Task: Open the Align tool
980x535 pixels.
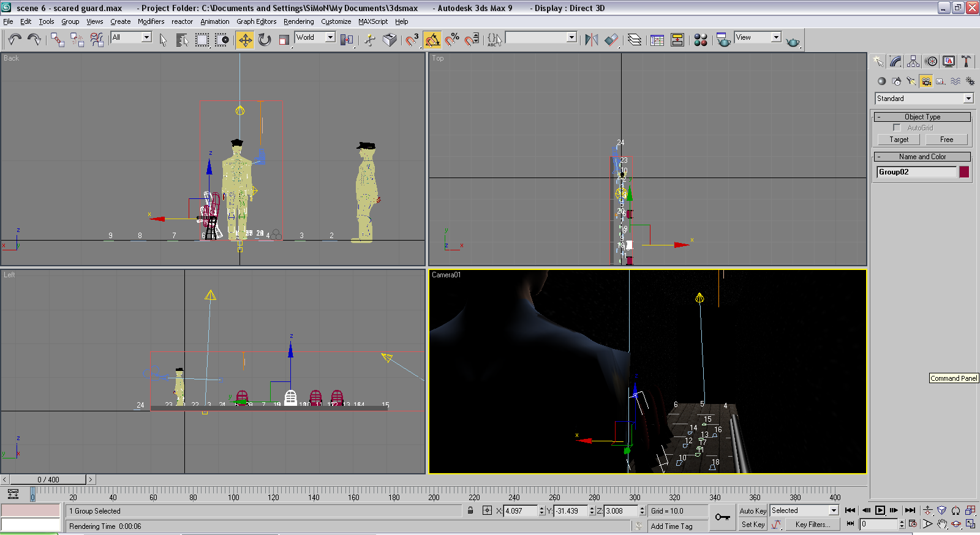Action: [611, 40]
